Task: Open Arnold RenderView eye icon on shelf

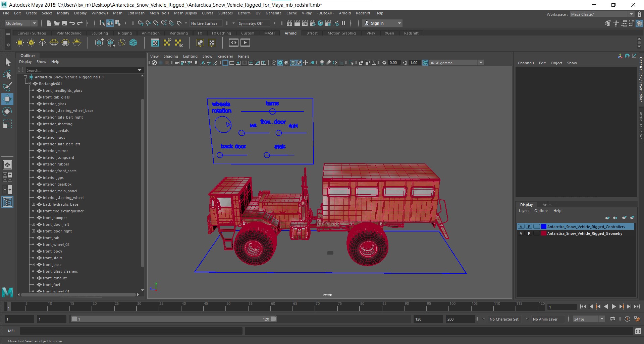Action: click(234, 43)
